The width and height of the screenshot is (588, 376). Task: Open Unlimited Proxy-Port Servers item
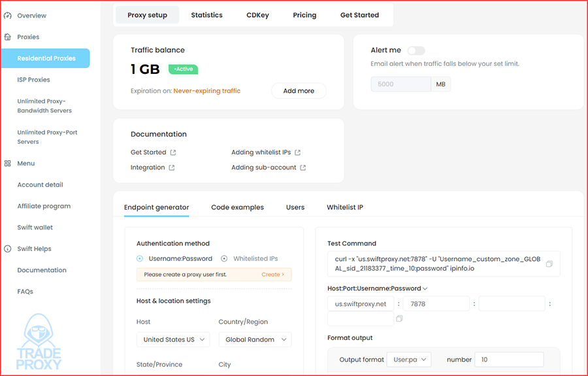click(x=47, y=137)
